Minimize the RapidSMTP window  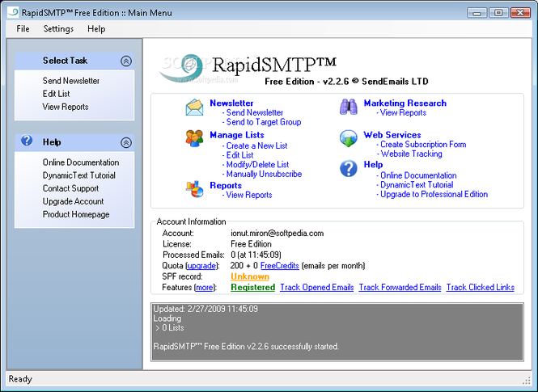point(477,13)
